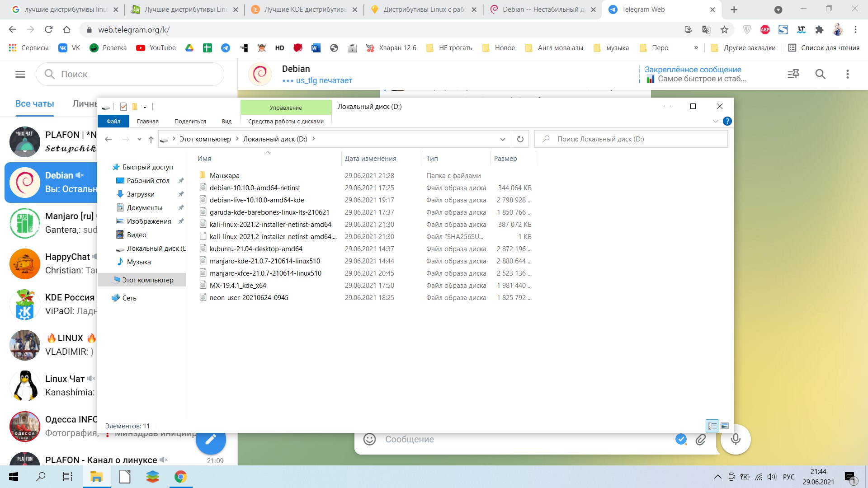Open search in Debian chat header
This screenshot has height=488, width=868.
(x=820, y=74)
